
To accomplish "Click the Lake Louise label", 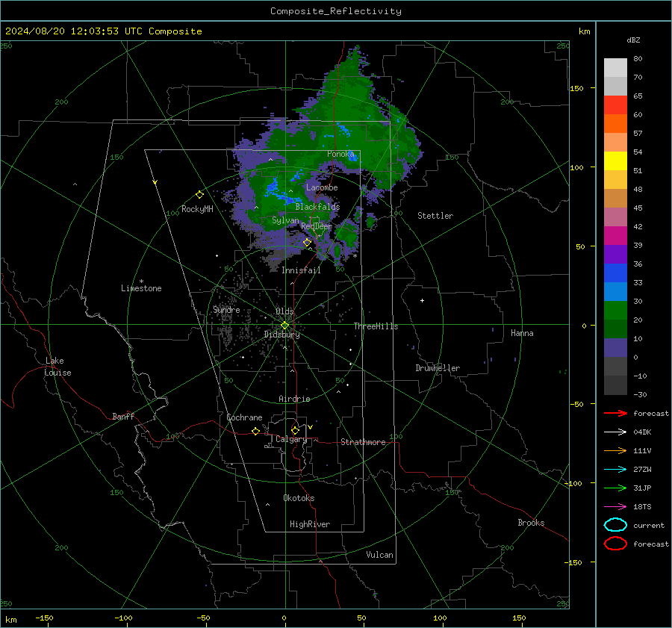I will (x=57, y=367).
